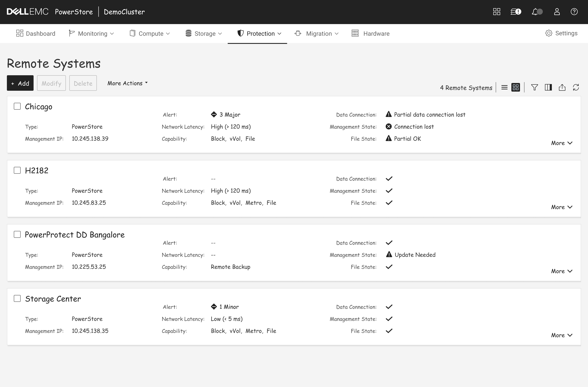The height and width of the screenshot is (387, 588).
Task: Click the help question mark icon
Action: [574, 12]
